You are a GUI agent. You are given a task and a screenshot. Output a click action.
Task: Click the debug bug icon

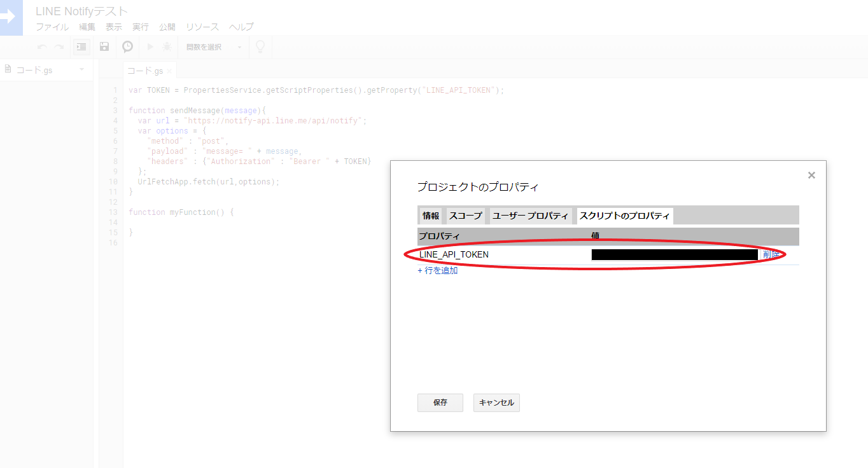click(167, 46)
